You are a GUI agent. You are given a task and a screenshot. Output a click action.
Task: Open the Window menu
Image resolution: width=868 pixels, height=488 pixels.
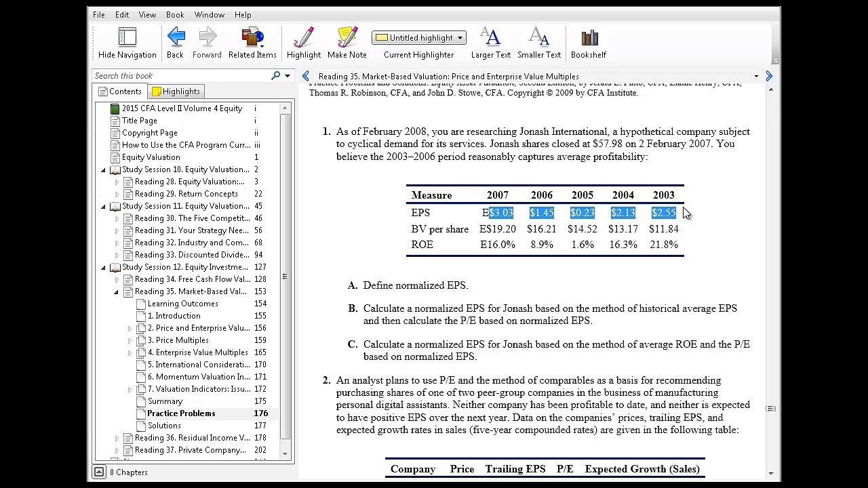point(210,15)
